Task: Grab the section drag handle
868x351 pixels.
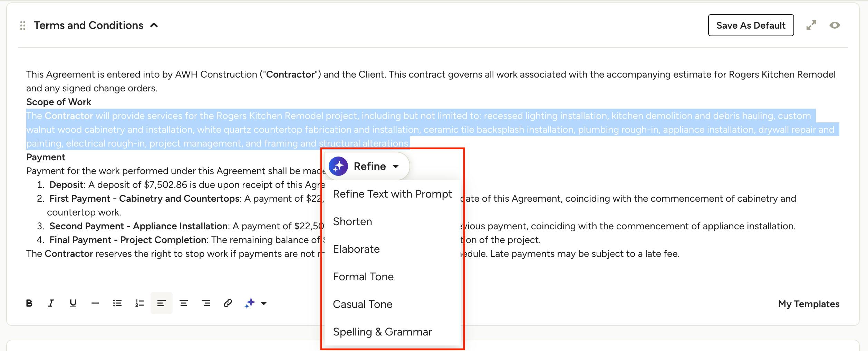Action: [23, 26]
